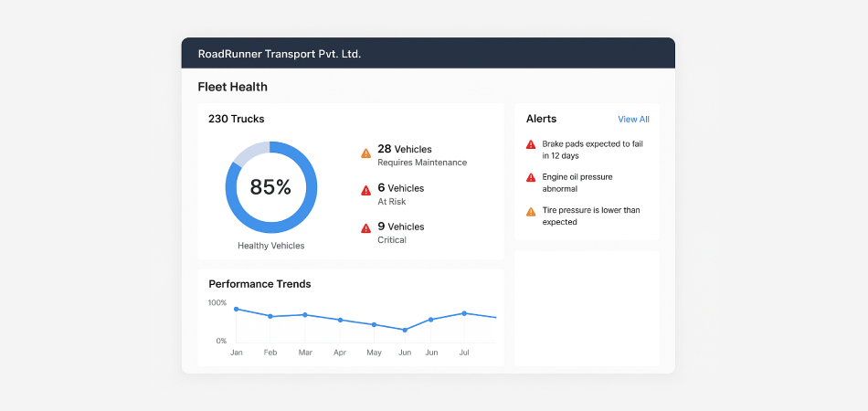The image size is (868, 411).
Task: Click the light-blue segment of the donut chart
Action: point(250,153)
